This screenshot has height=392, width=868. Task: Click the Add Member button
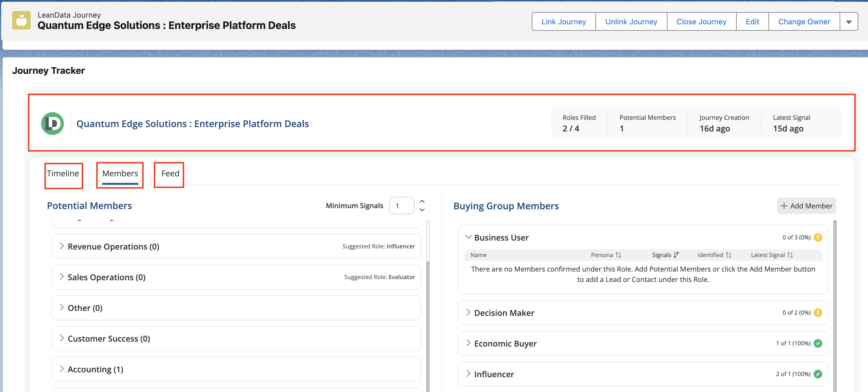(806, 206)
